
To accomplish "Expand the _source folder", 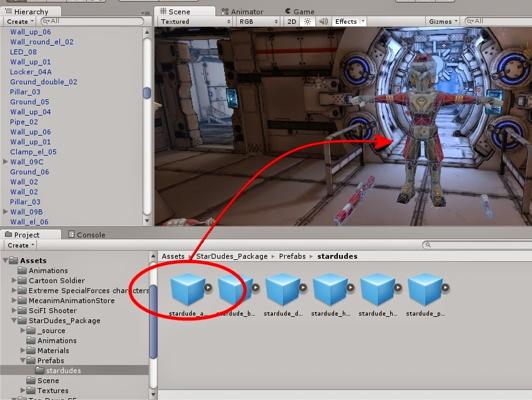I will point(23,330).
